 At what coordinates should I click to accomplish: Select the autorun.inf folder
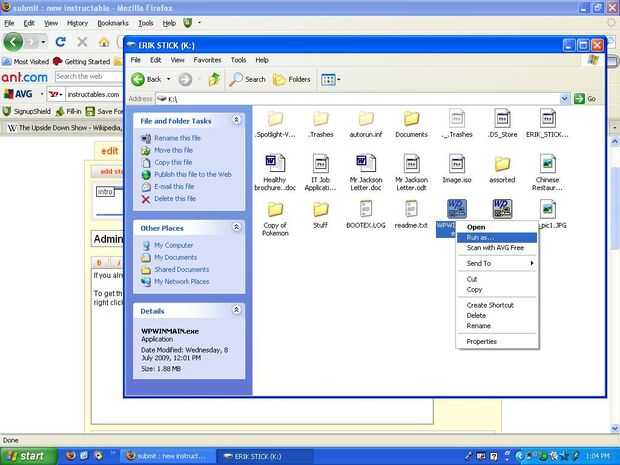(366, 118)
